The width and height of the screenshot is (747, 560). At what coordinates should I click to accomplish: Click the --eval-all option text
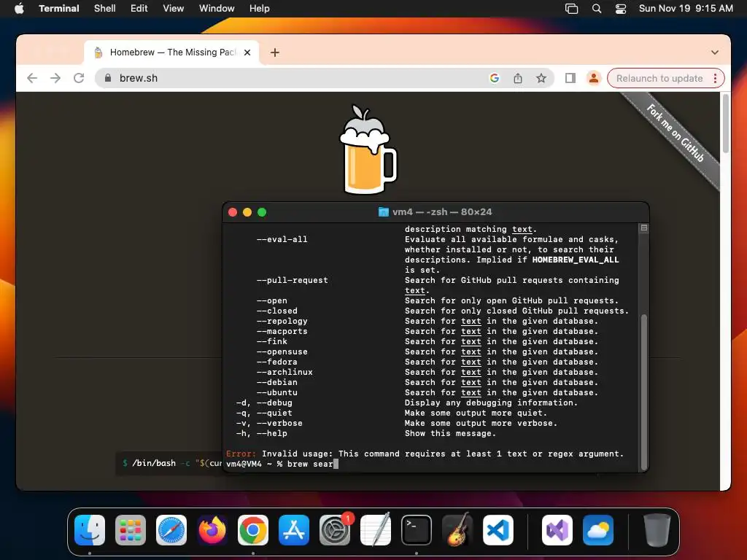coord(282,239)
